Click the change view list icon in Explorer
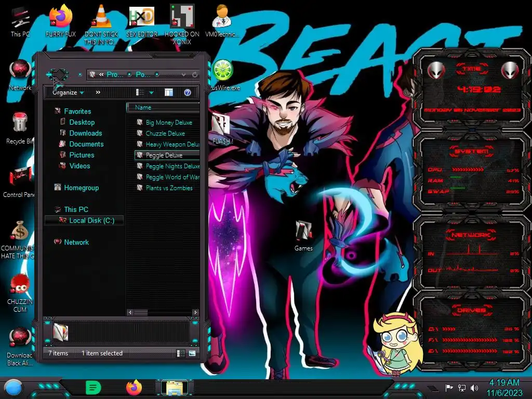This screenshot has width=532, height=399. click(x=140, y=92)
